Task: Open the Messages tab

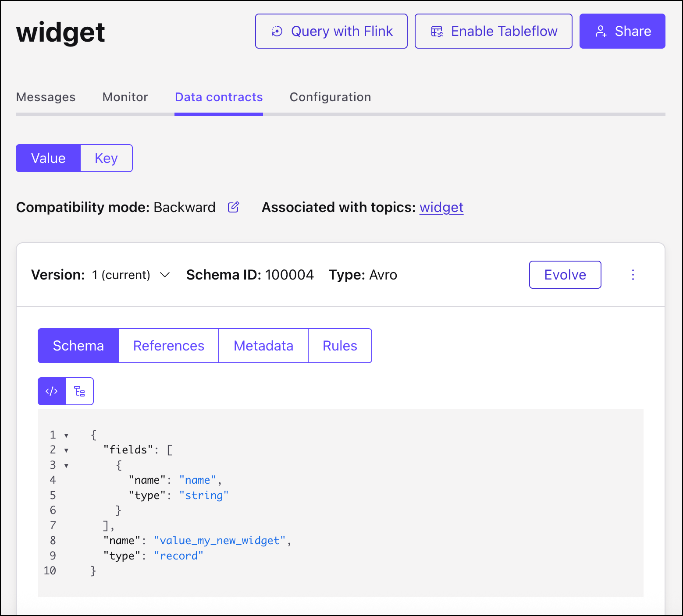Action: [46, 97]
